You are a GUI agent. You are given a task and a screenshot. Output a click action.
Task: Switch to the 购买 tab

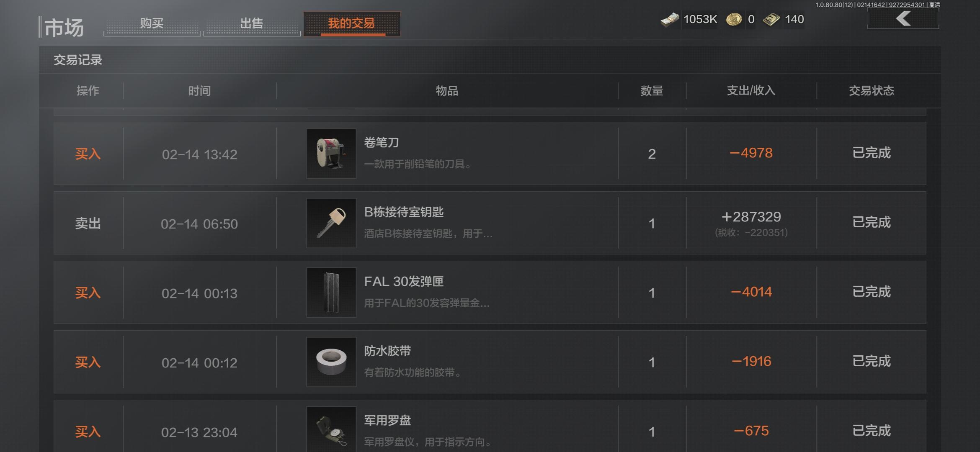click(152, 23)
